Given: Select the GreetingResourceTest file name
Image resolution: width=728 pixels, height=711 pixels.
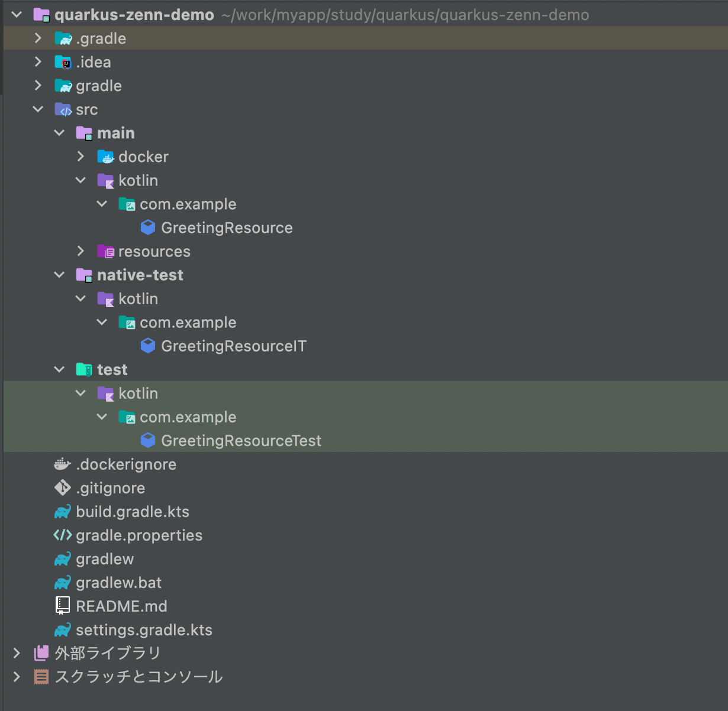Looking at the screenshot, I should [x=241, y=441].
